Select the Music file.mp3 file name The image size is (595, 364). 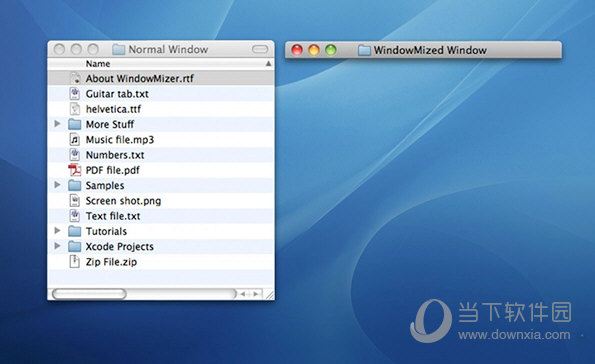pos(120,140)
